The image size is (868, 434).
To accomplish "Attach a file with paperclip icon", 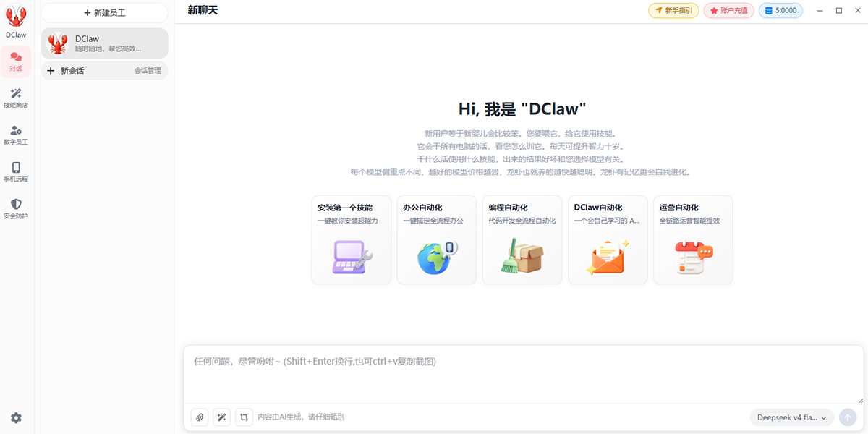I will tap(200, 417).
